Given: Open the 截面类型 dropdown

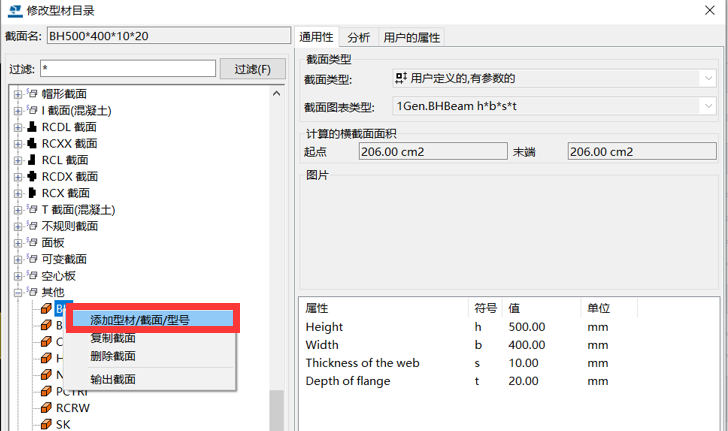Looking at the screenshot, I should [x=708, y=78].
